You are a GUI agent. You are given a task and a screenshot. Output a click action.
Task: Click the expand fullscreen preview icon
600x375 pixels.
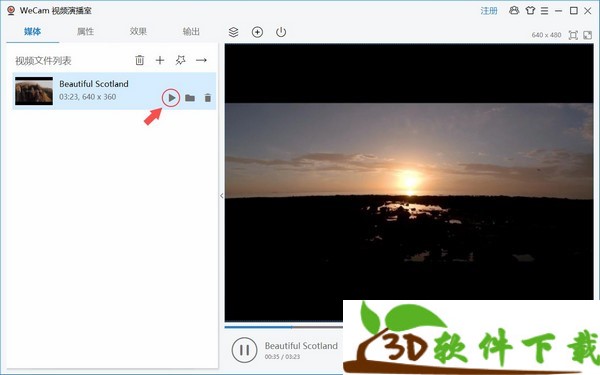[587, 35]
